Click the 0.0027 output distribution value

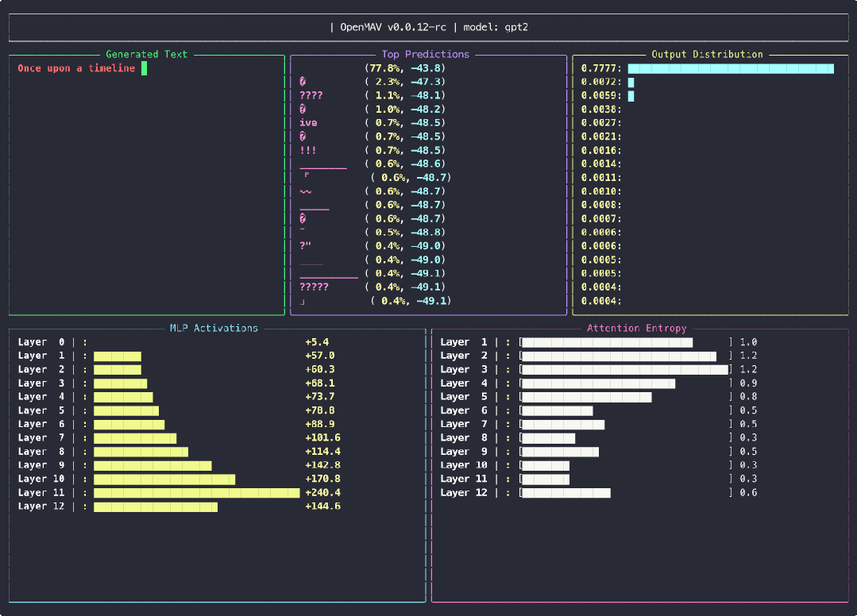point(601,123)
